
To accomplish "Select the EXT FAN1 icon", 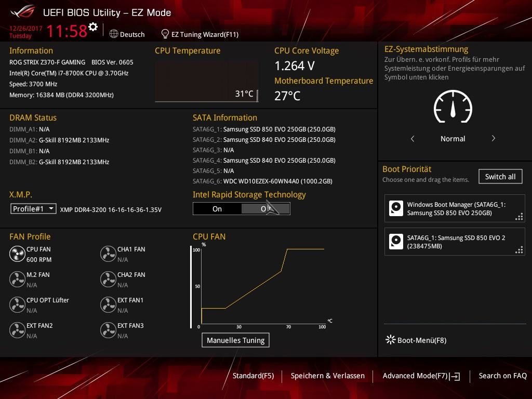I will coord(108,305).
